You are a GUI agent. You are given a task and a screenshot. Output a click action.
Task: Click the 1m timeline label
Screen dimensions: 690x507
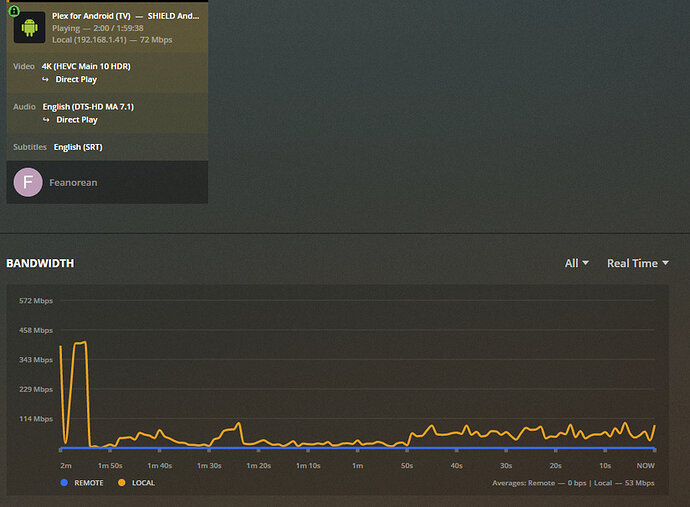pyautogui.click(x=358, y=466)
